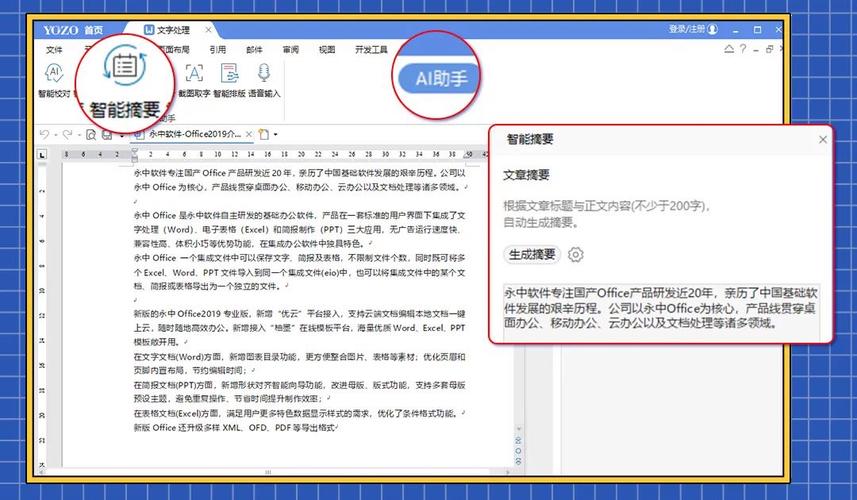Viewport: 857px width, 500px height.
Task: Select the 文字处理 application tab
Action: pos(173,30)
